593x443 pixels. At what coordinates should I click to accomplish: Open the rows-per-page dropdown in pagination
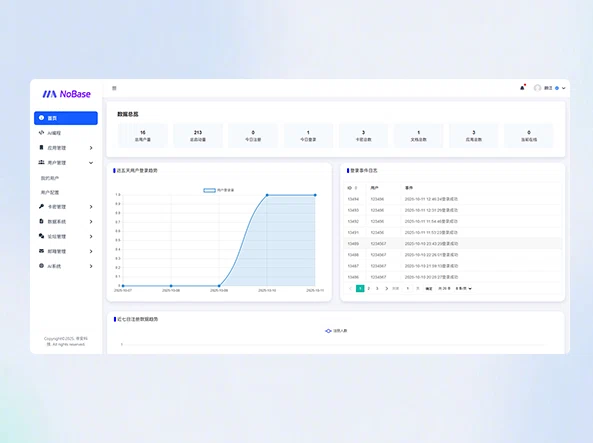coord(464,289)
